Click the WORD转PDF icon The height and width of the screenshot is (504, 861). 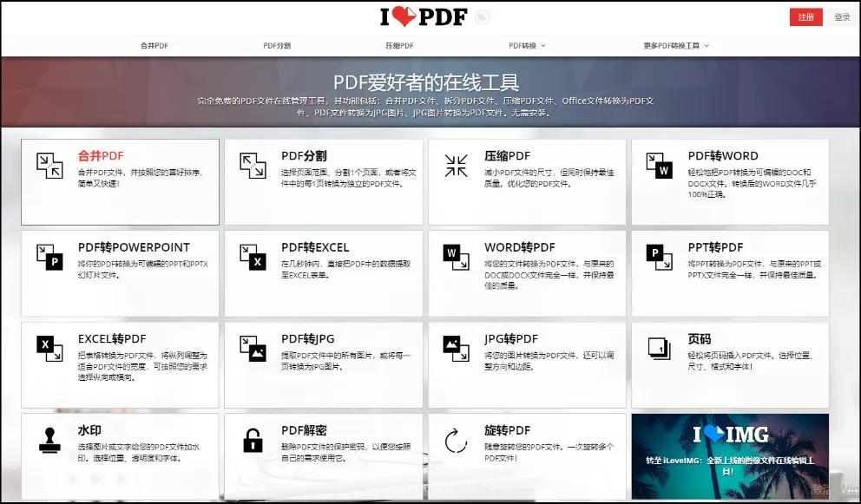(x=456, y=257)
